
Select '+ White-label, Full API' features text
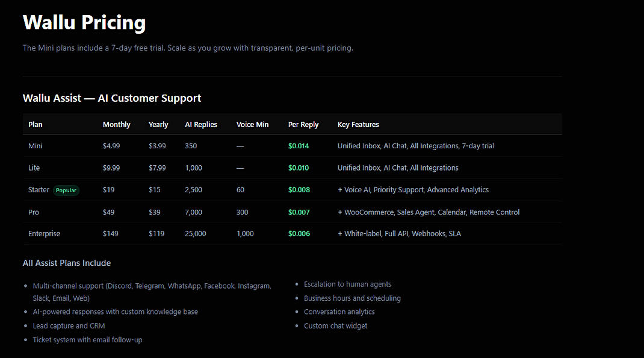click(399, 233)
